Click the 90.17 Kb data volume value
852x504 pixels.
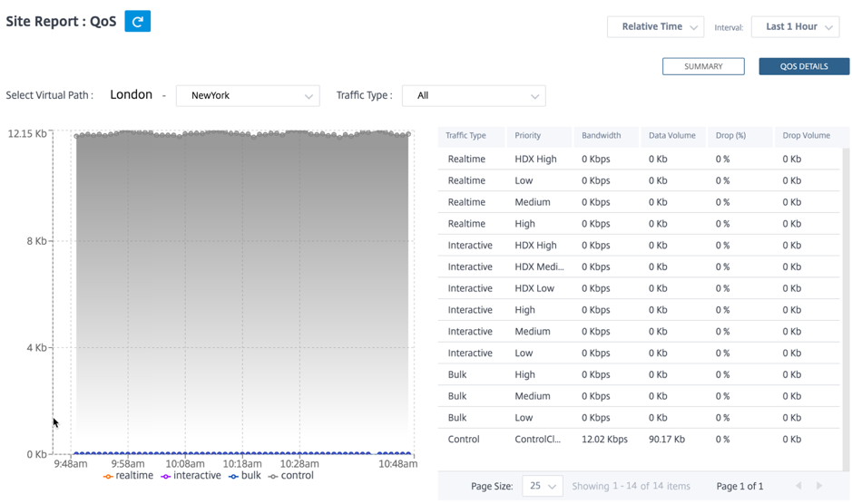(x=666, y=440)
